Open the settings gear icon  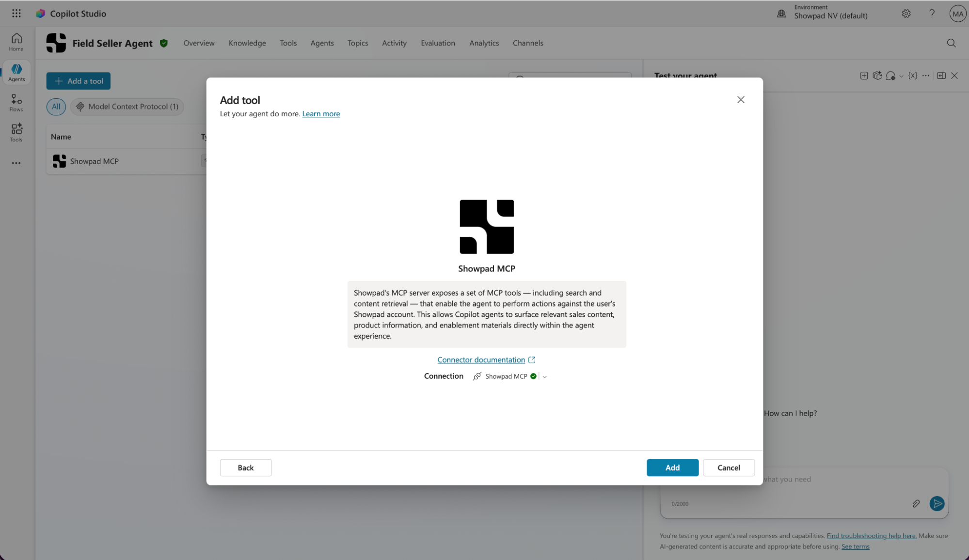[x=906, y=14]
